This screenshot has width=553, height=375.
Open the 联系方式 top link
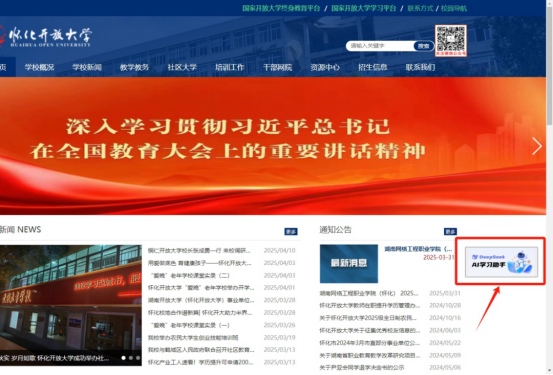tap(420, 8)
